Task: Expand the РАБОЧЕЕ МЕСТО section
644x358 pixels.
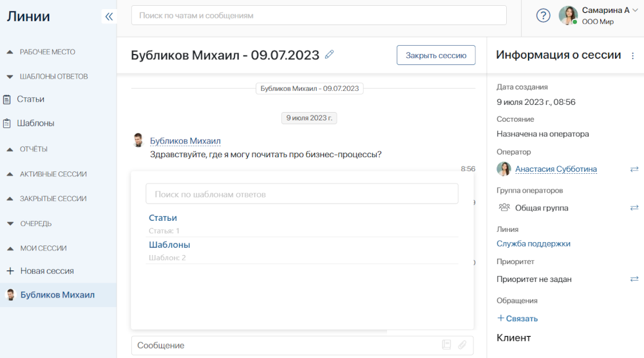Action: tap(10, 52)
